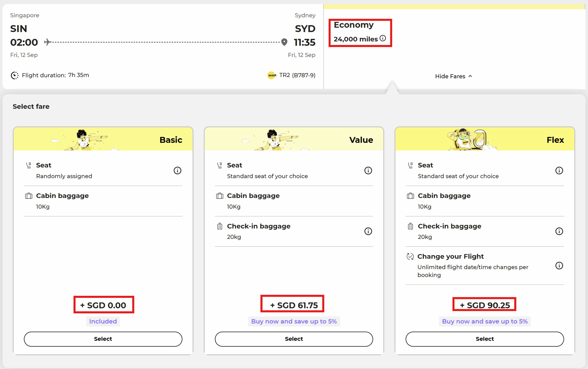Image resolution: width=588 pixels, height=369 pixels.
Task: Open info tooltip for Flex standard seat
Action: pos(559,170)
